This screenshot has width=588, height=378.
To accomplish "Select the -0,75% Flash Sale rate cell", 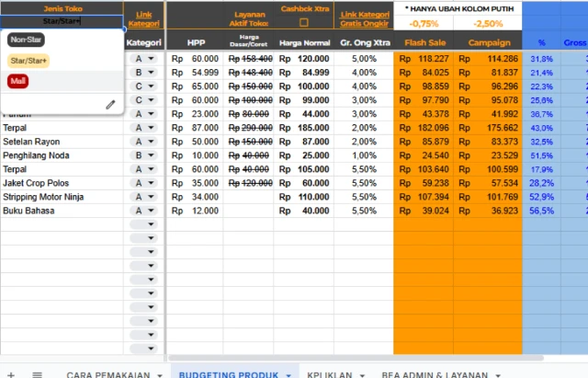I will 423,23.
